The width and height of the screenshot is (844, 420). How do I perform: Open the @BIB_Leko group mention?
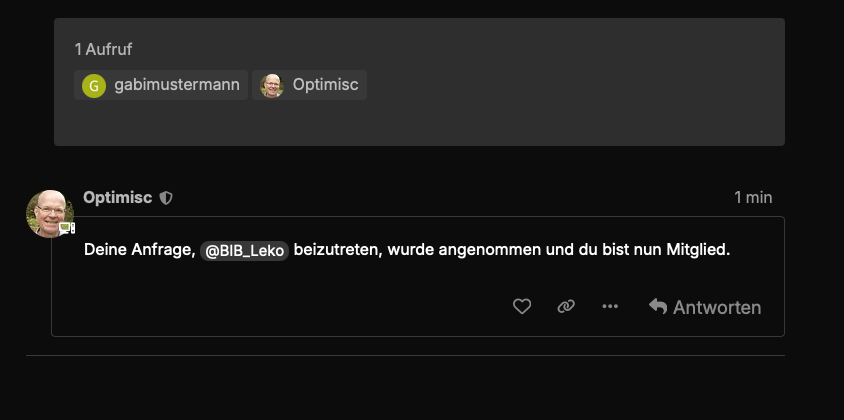pos(244,250)
